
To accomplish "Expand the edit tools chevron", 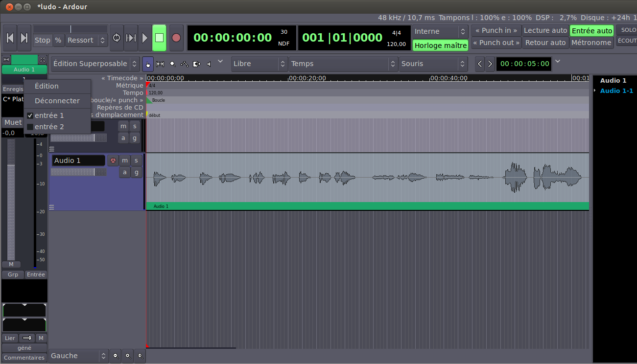I will tap(220, 61).
